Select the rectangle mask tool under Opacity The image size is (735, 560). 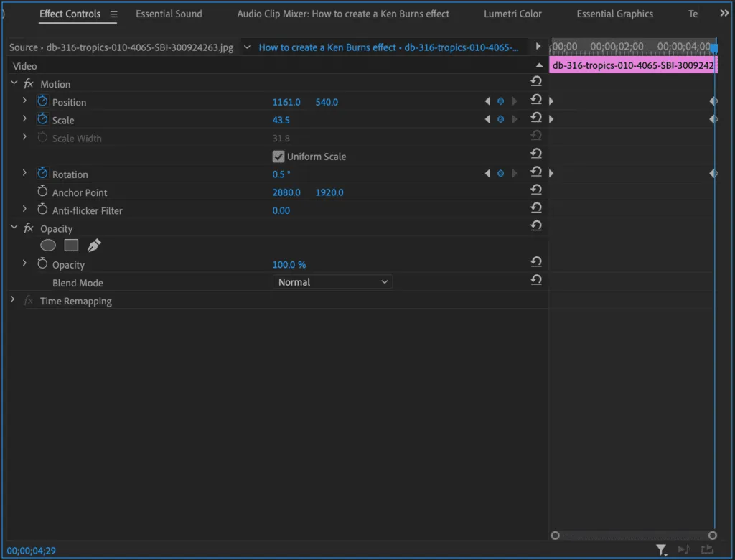click(71, 246)
